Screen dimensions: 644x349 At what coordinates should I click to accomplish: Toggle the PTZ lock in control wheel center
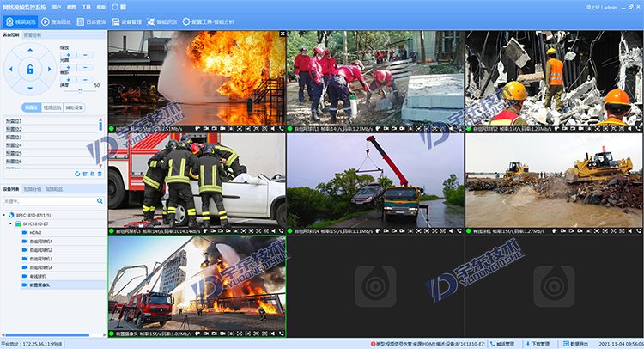30,69
